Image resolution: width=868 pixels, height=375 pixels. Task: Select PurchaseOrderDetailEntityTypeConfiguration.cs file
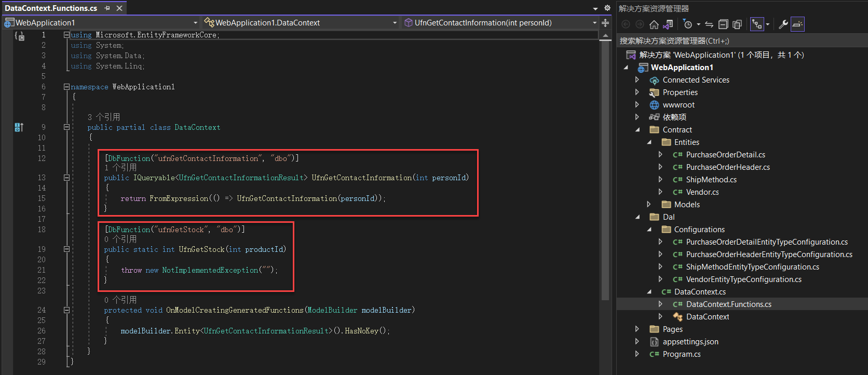tap(767, 242)
